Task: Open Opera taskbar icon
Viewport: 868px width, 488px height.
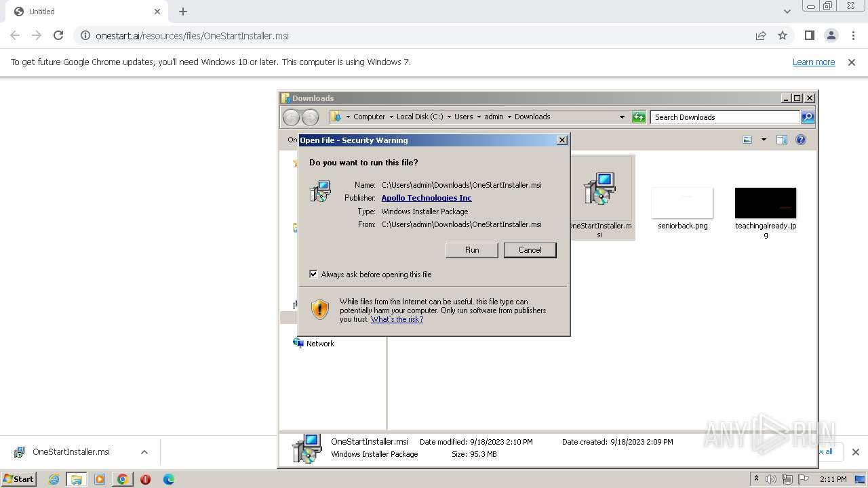Action: [145, 479]
